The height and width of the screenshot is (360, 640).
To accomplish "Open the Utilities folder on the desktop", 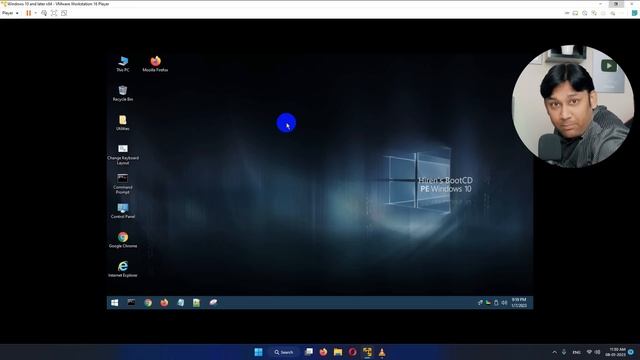I will [x=123, y=122].
